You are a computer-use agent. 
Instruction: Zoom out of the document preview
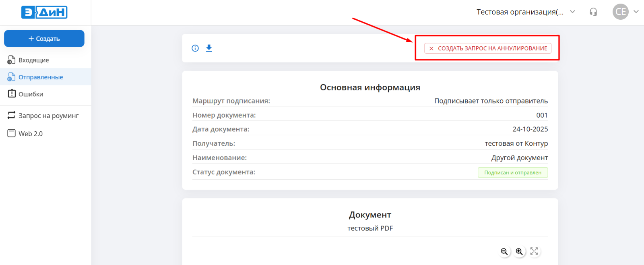tap(504, 252)
